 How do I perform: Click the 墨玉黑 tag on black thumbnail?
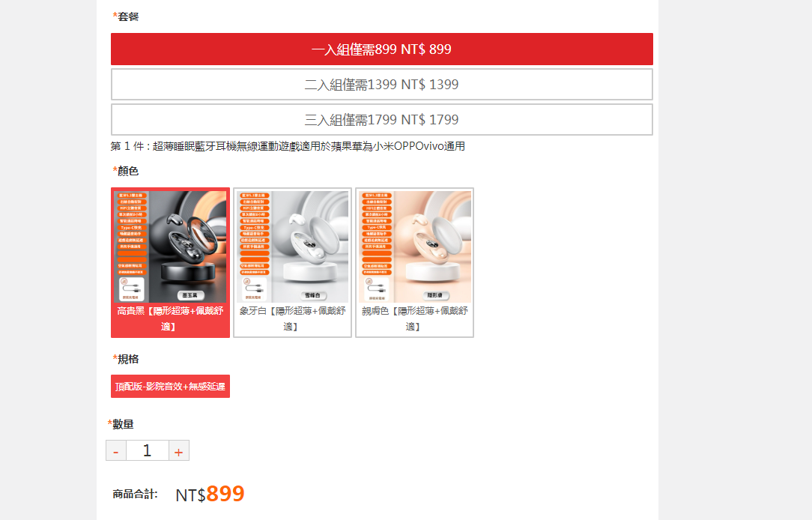pos(190,295)
